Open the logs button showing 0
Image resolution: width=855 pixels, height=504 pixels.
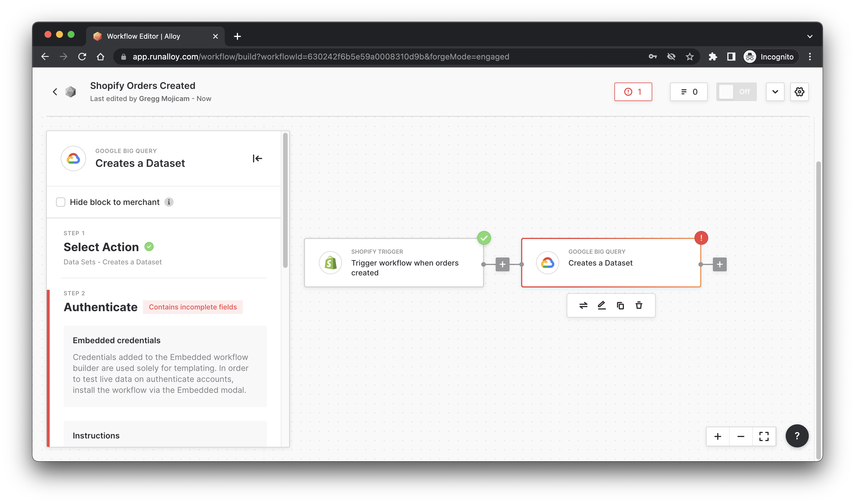pyautogui.click(x=689, y=92)
